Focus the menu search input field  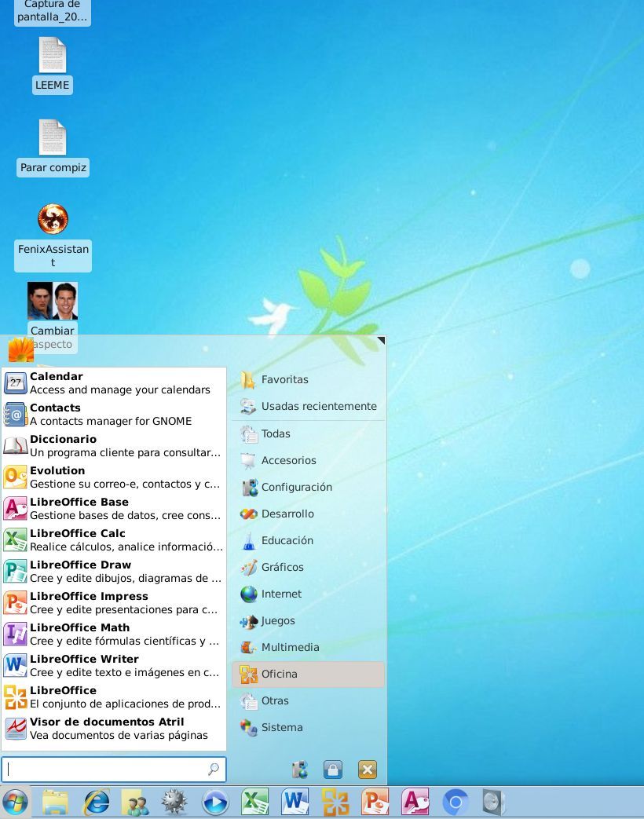pyautogui.click(x=113, y=770)
